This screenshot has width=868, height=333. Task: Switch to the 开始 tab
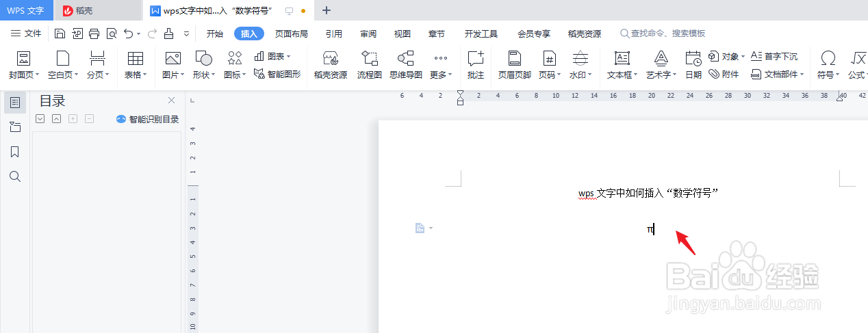[215, 34]
